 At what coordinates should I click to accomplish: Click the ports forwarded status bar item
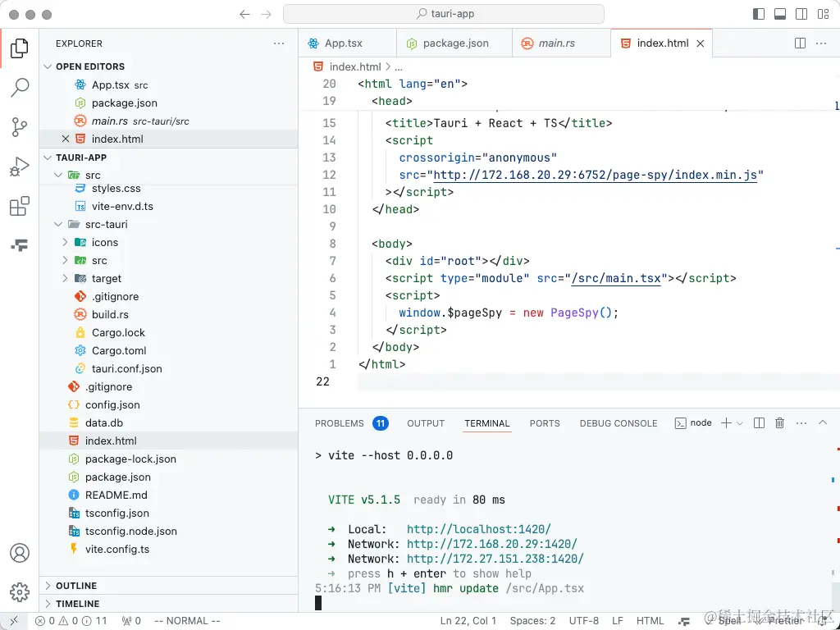(132, 621)
